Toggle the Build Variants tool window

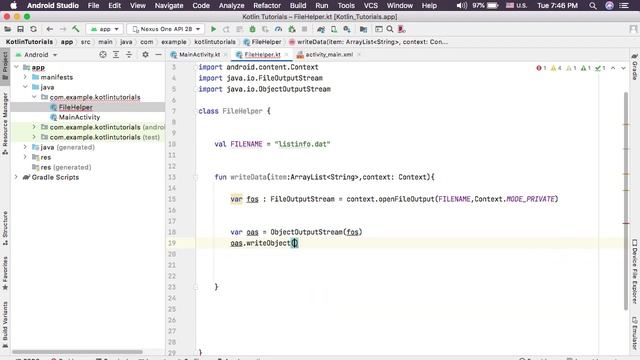point(5,325)
